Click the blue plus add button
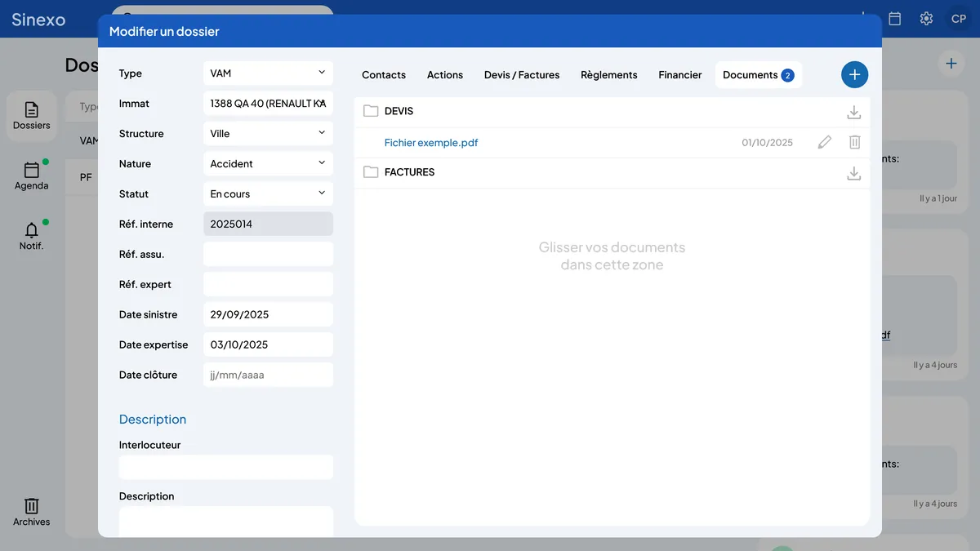The height and width of the screenshot is (551, 980). point(854,74)
